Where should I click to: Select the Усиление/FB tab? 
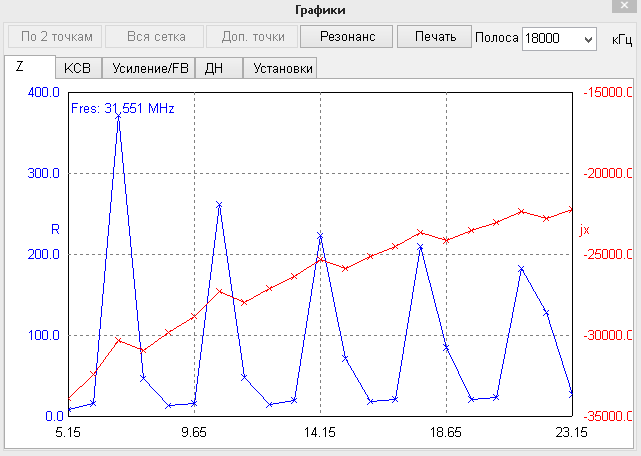148,69
